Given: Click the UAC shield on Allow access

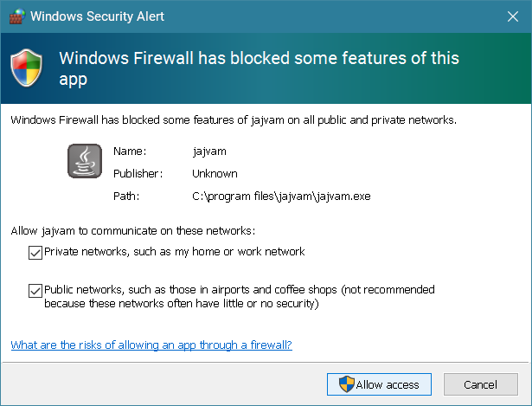Looking at the screenshot, I should click(346, 384).
